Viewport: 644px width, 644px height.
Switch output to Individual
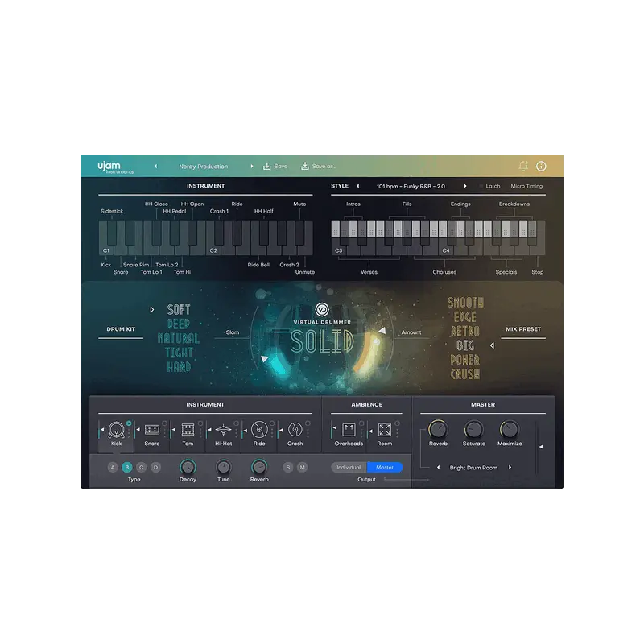click(349, 468)
